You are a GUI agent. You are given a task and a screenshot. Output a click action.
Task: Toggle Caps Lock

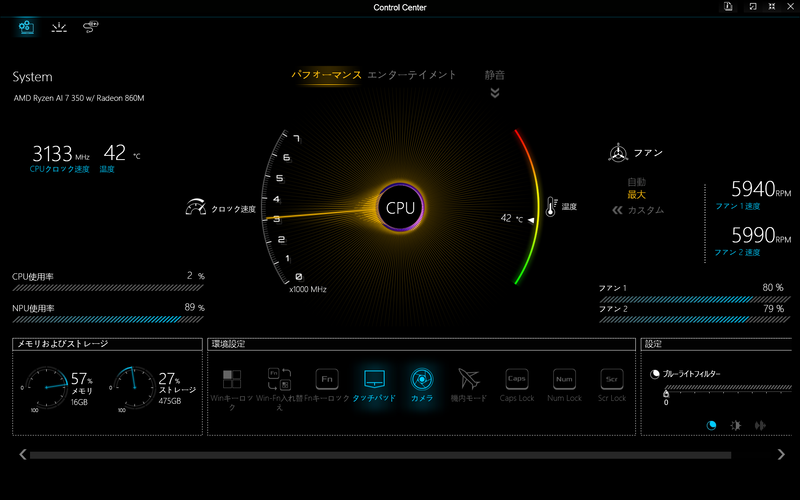(516, 386)
